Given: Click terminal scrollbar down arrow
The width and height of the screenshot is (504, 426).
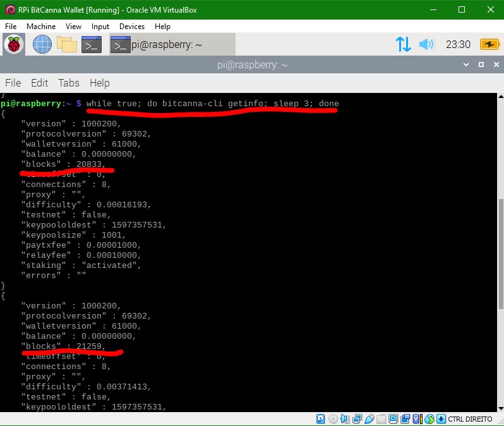Looking at the screenshot, I should [501, 409].
